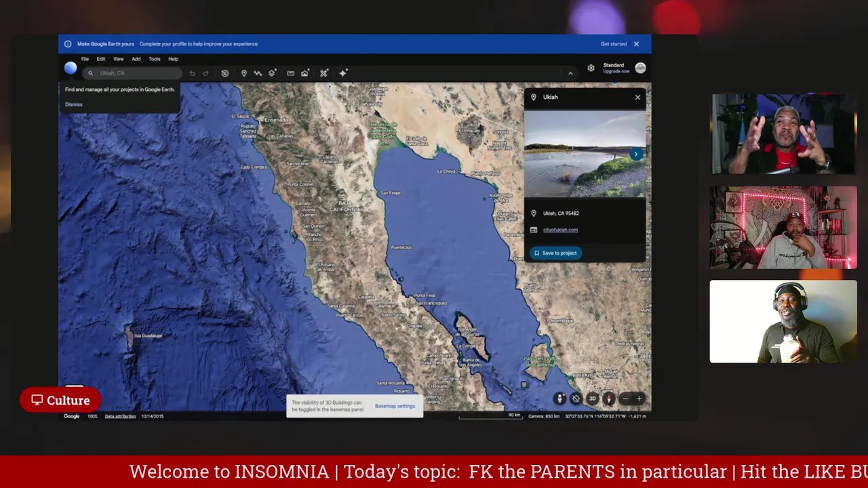
Task: Click the Ensenada map label
Action: pyautogui.click(x=276, y=120)
